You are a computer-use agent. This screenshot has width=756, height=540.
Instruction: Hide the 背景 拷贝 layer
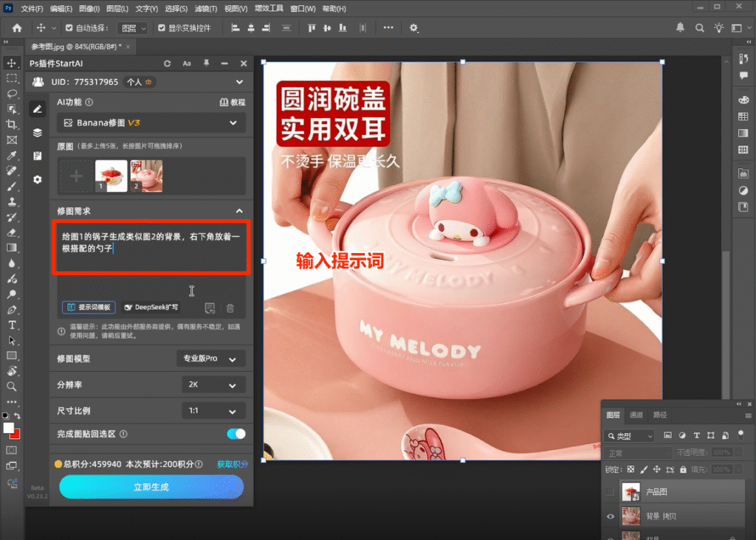click(x=611, y=516)
